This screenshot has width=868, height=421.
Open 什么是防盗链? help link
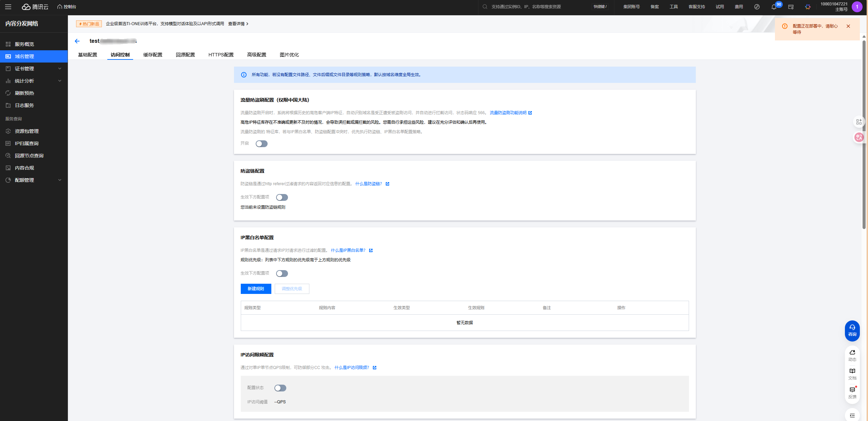point(368,184)
